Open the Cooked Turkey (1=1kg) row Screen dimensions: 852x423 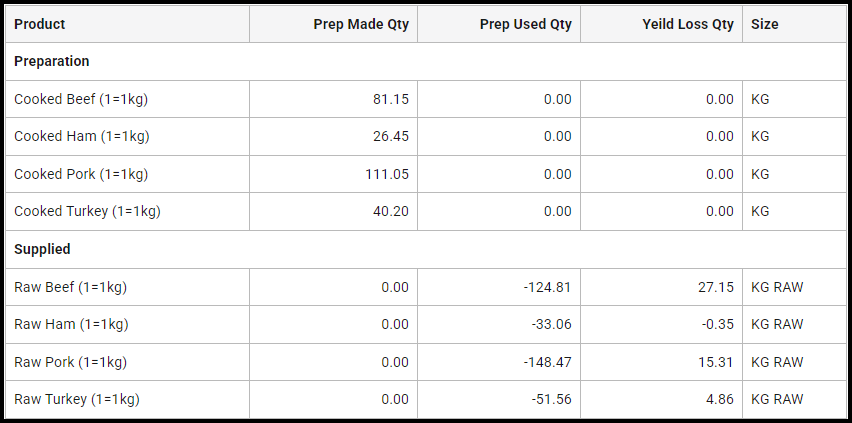pos(87,211)
